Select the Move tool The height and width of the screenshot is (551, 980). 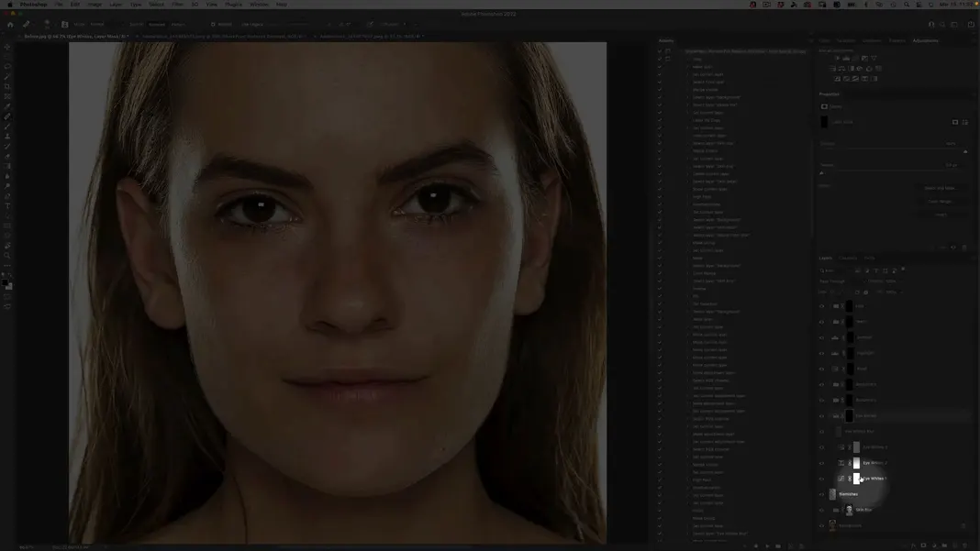pyautogui.click(x=7, y=47)
